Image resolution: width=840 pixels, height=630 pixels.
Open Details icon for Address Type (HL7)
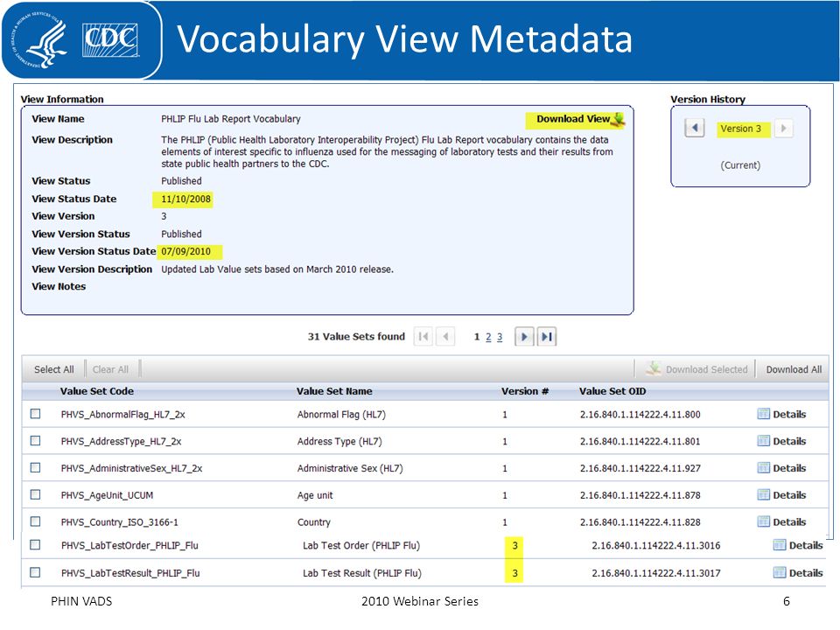[x=763, y=441]
